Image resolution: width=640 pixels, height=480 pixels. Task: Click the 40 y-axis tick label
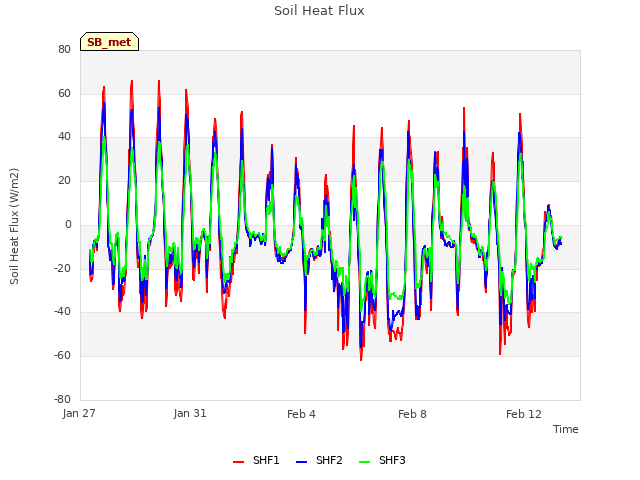coord(64,137)
